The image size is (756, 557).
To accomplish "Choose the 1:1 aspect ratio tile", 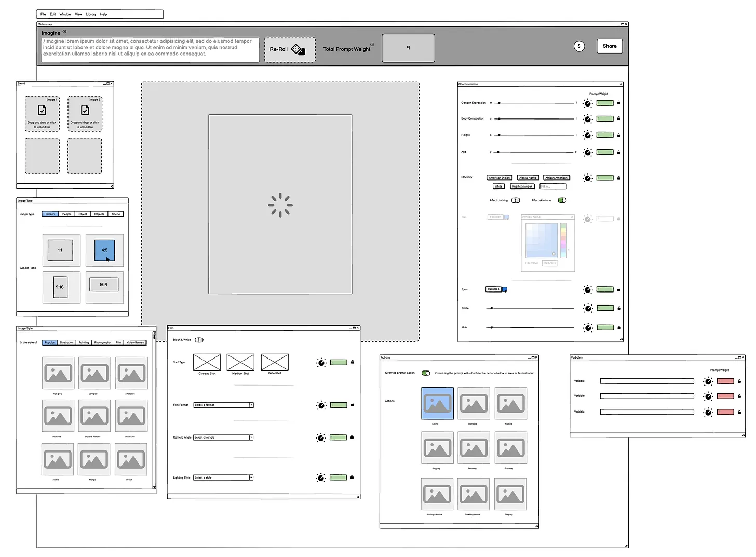I will (61, 250).
